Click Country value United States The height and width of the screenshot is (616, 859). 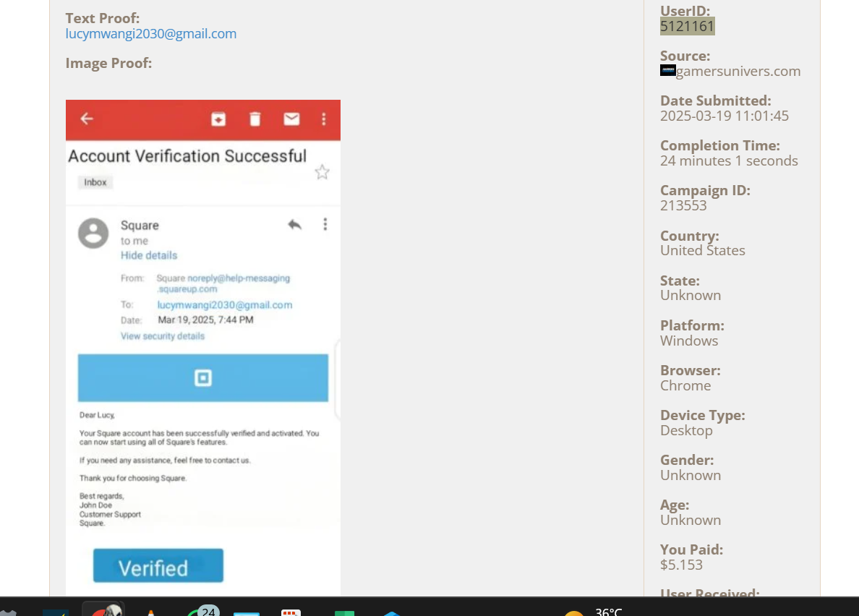coord(703,251)
